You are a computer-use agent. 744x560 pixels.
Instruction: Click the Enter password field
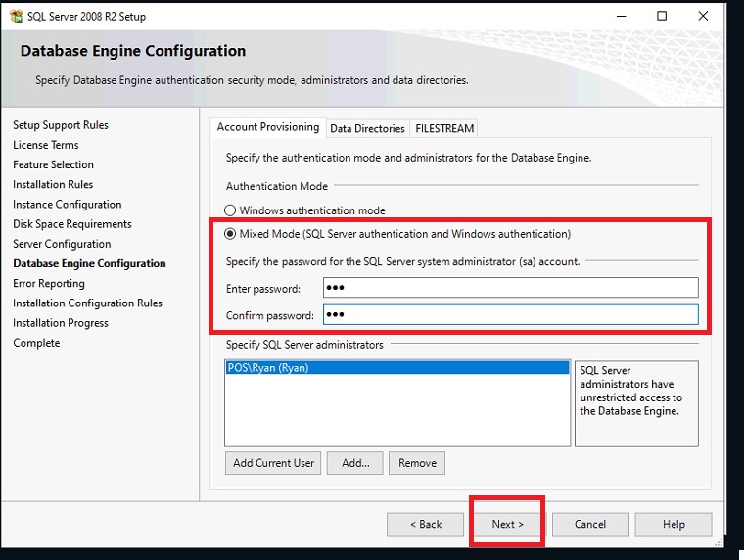click(510, 288)
